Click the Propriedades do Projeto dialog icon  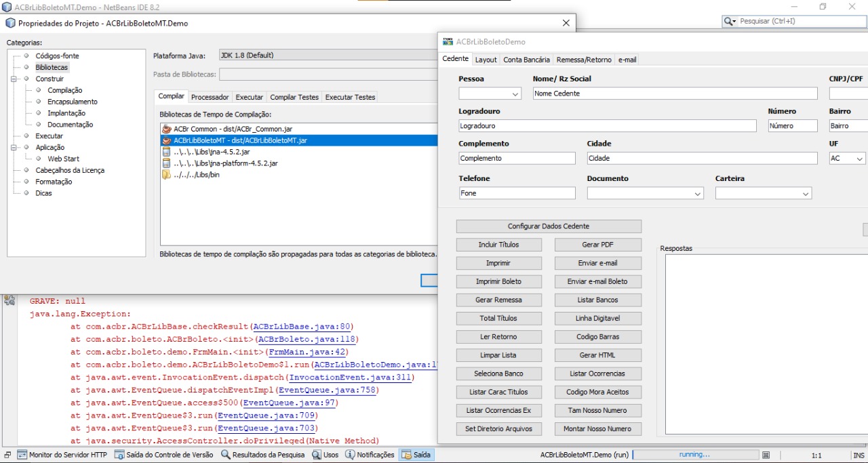(x=10, y=23)
